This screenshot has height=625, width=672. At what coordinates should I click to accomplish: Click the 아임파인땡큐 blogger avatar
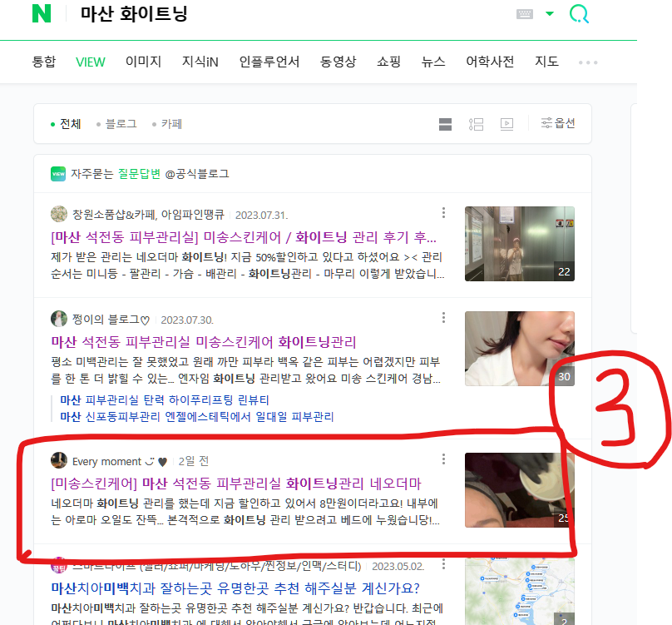(59, 214)
